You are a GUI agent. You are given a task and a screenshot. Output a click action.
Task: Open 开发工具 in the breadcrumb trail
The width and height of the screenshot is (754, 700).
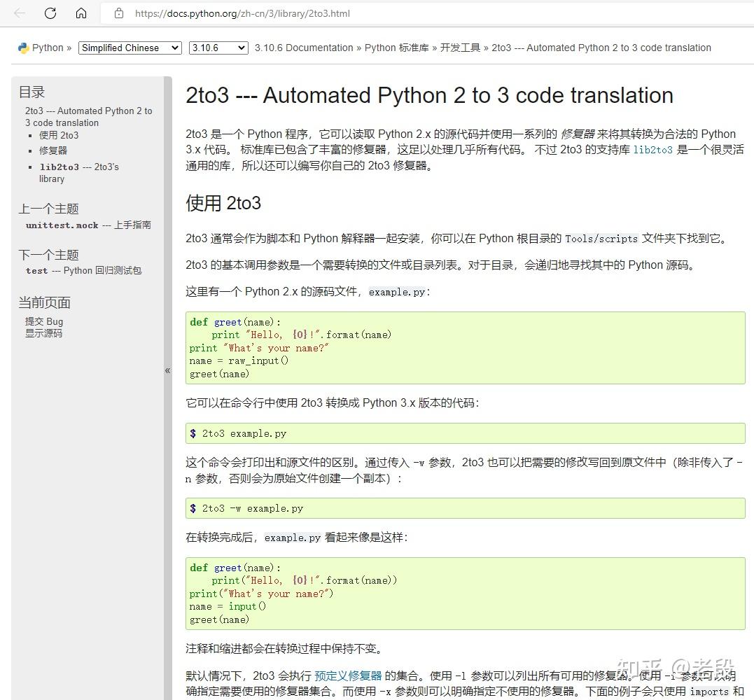tap(461, 48)
